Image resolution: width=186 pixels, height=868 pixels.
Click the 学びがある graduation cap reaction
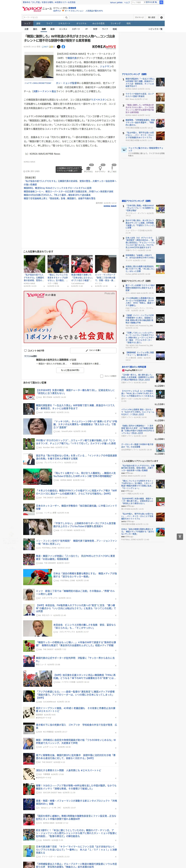tap(89, 169)
